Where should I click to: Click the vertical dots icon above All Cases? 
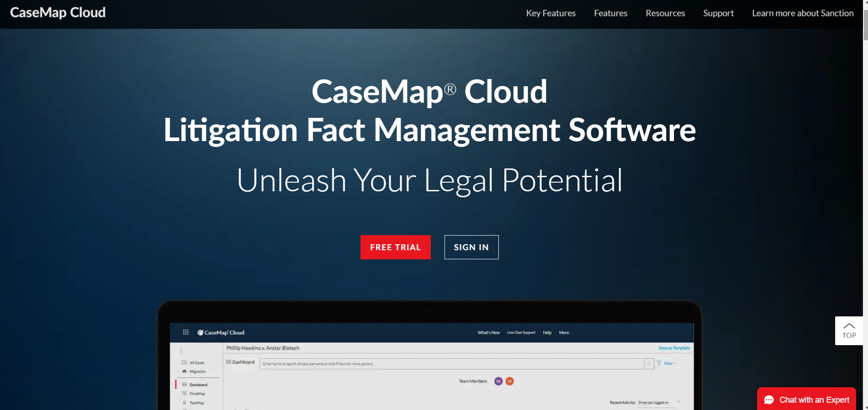(x=181, y=351)
